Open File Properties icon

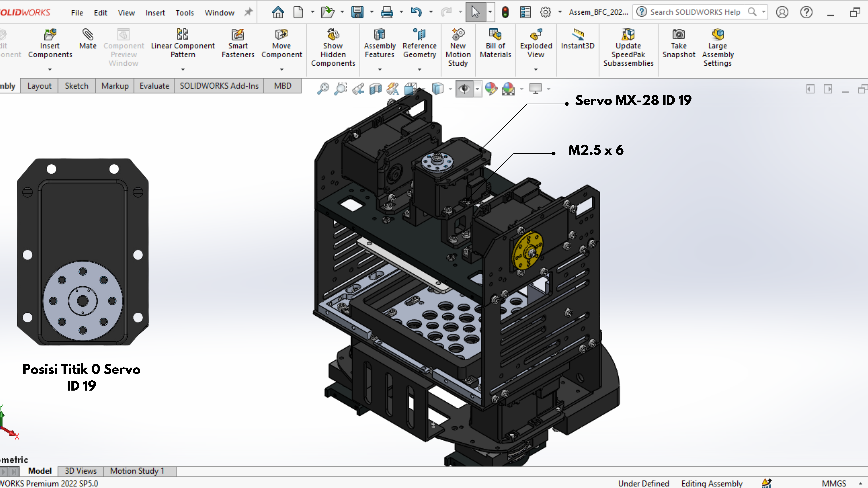(525, 12)
